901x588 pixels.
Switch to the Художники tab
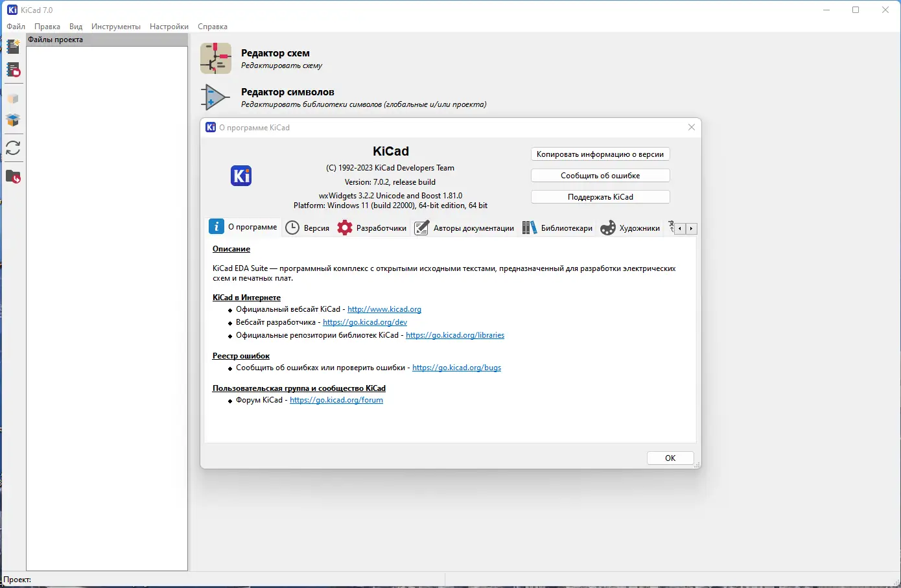tap(630, 228)
